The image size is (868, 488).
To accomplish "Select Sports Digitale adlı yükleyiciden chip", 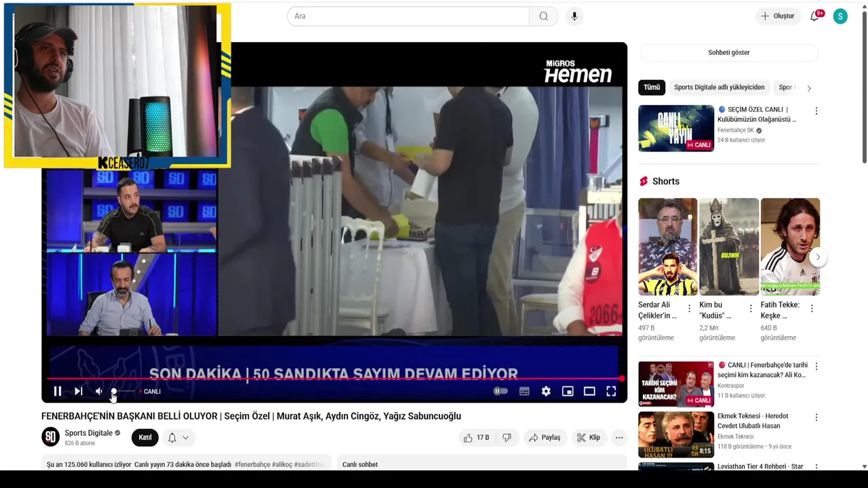I will (719, 87).
